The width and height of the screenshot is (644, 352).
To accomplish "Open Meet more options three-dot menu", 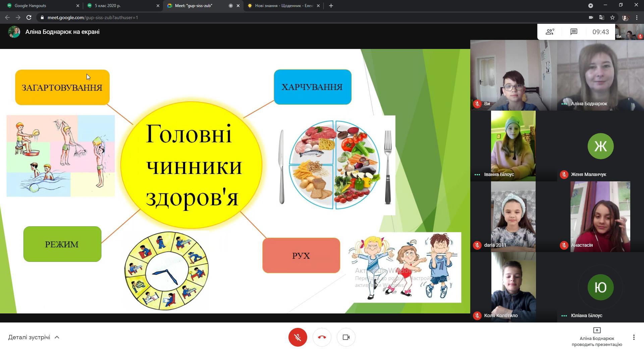I will point(634,337).
